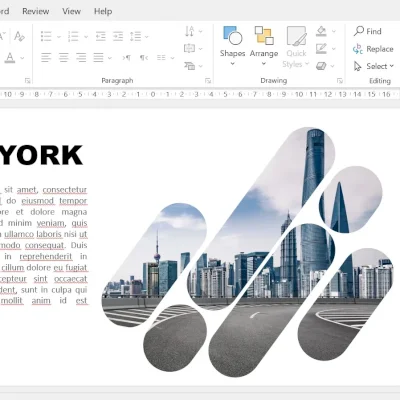
Task: Switch to the Review tab
Action: [x=36, y=11]
